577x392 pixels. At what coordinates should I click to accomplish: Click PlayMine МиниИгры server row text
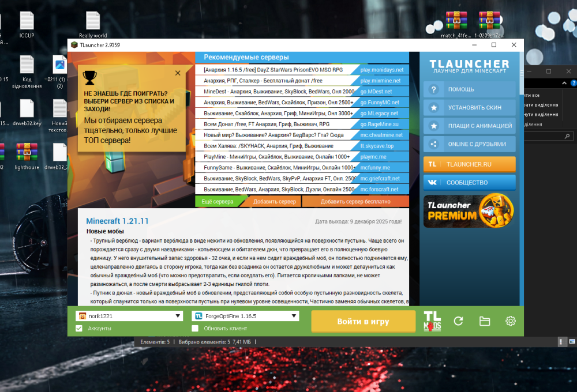tap(277, 157)
